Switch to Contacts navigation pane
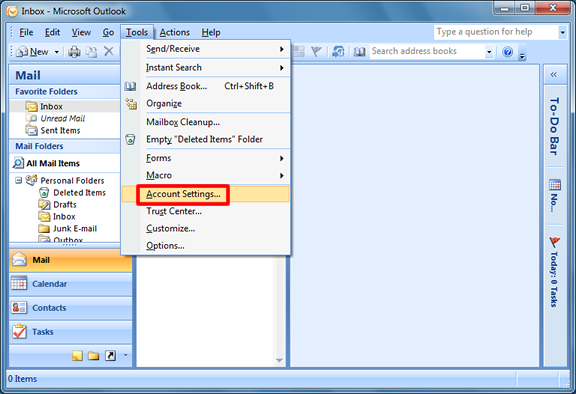This screenshot has width=576, height=394. 71,308
